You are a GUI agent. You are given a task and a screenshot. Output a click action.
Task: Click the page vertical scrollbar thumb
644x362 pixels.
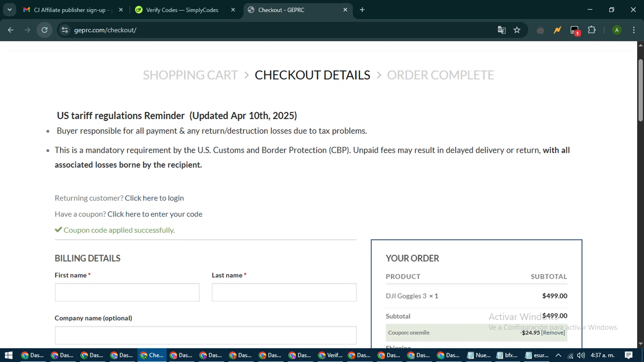(x=641, y=90)
